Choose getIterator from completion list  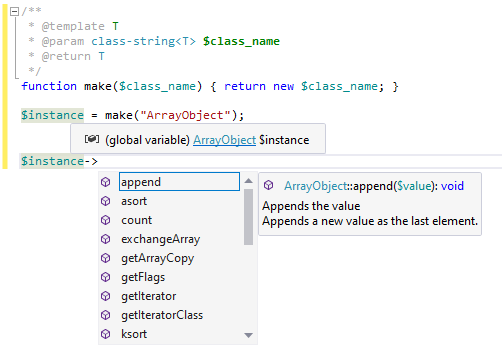coord(149,296)
